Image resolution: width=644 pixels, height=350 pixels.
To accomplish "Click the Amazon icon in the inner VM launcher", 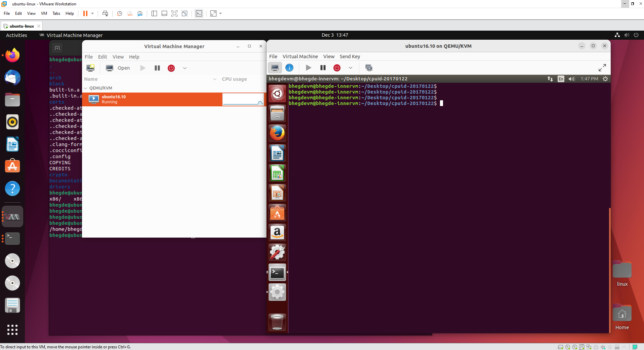I will [277, 233].
